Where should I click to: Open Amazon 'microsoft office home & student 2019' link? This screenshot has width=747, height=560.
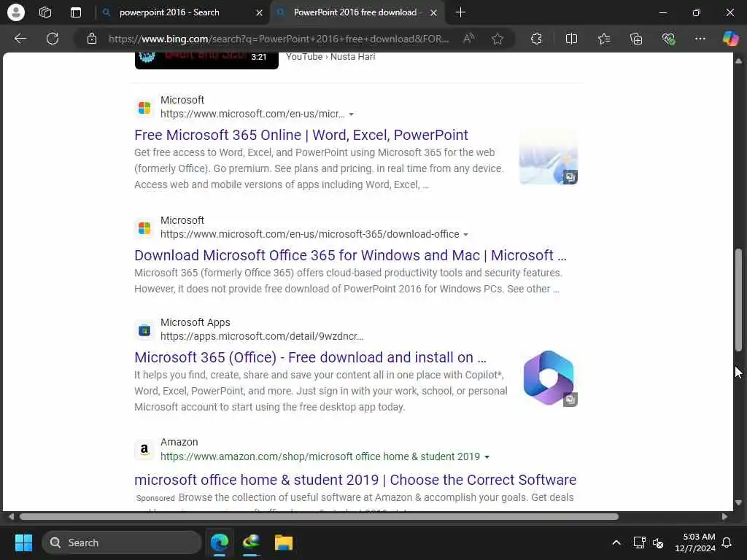tap(355, 480)
